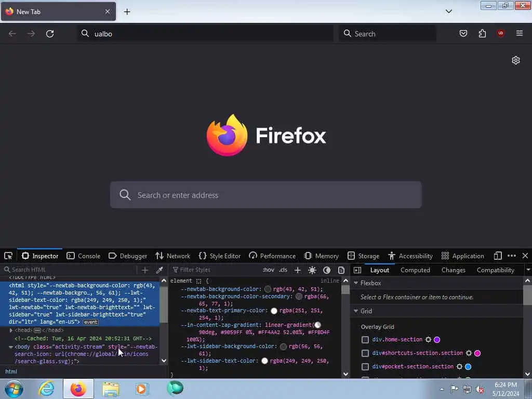Open the Accessibility tab

(410, 256)
